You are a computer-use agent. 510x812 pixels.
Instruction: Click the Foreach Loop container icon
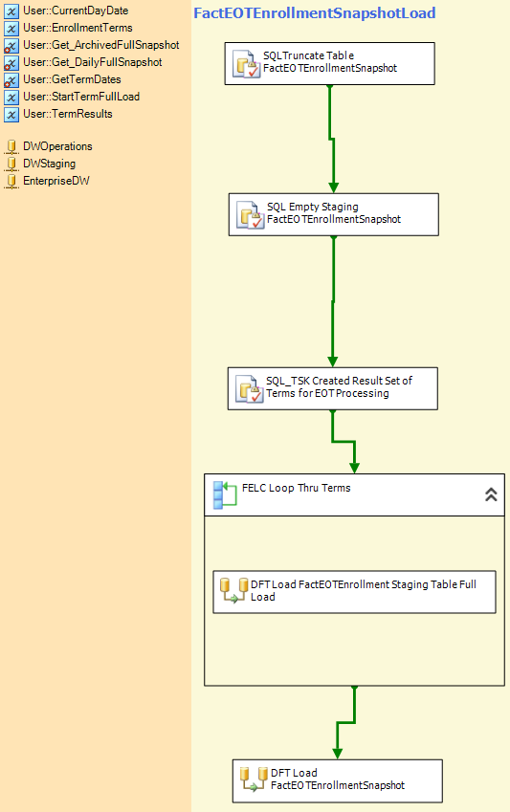[x=225, y=495]
